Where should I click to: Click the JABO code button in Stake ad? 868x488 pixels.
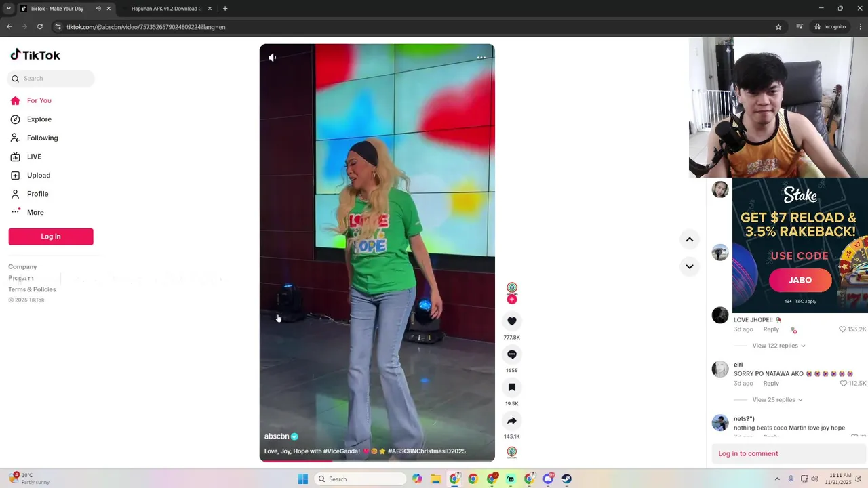(800, 280)
